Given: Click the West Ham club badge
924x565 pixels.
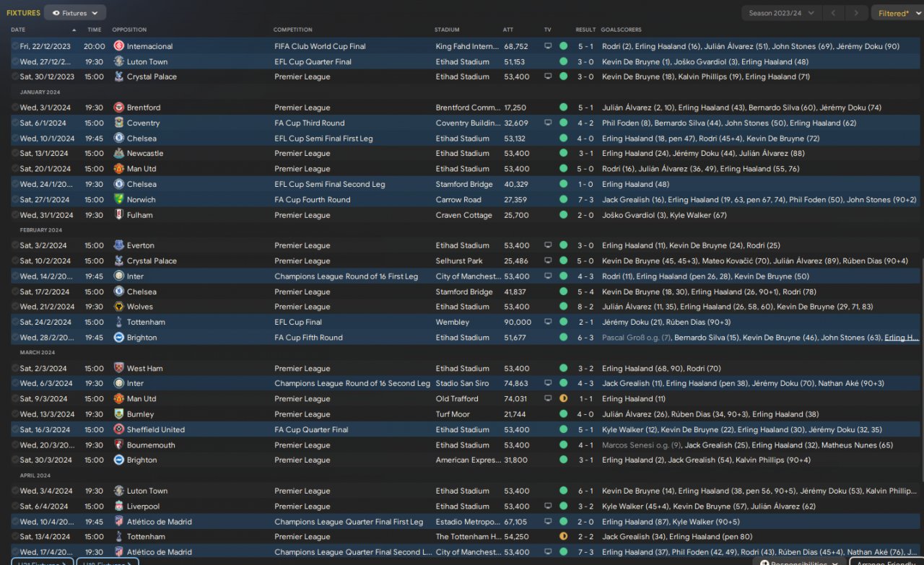Looking at the screenshot, I should pyautogui.click(x=119, y=369).
